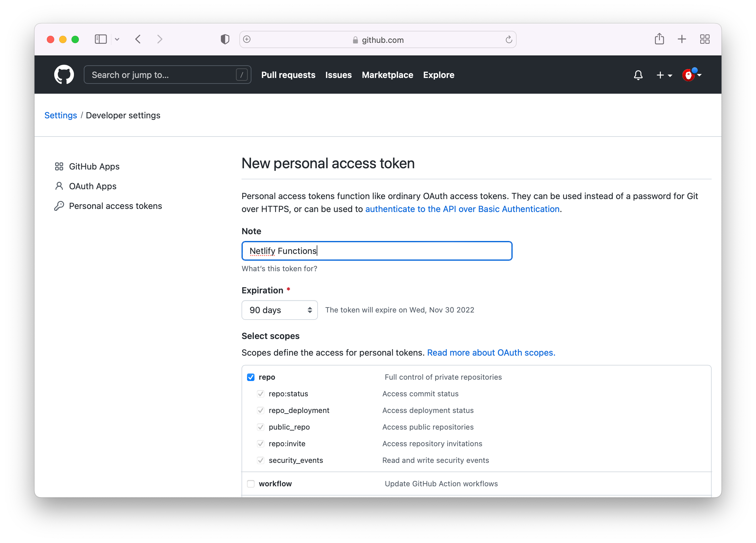Toggle the repo:invite checkbox
The image size is (756, 543).
click(x=260, y=443)
